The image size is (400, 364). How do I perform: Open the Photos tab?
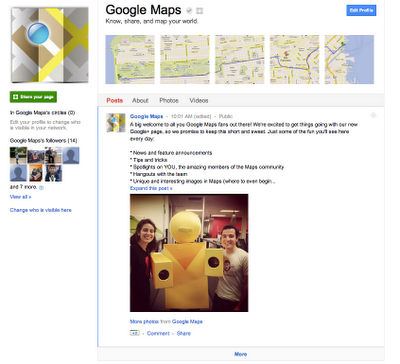coord(169,100)
